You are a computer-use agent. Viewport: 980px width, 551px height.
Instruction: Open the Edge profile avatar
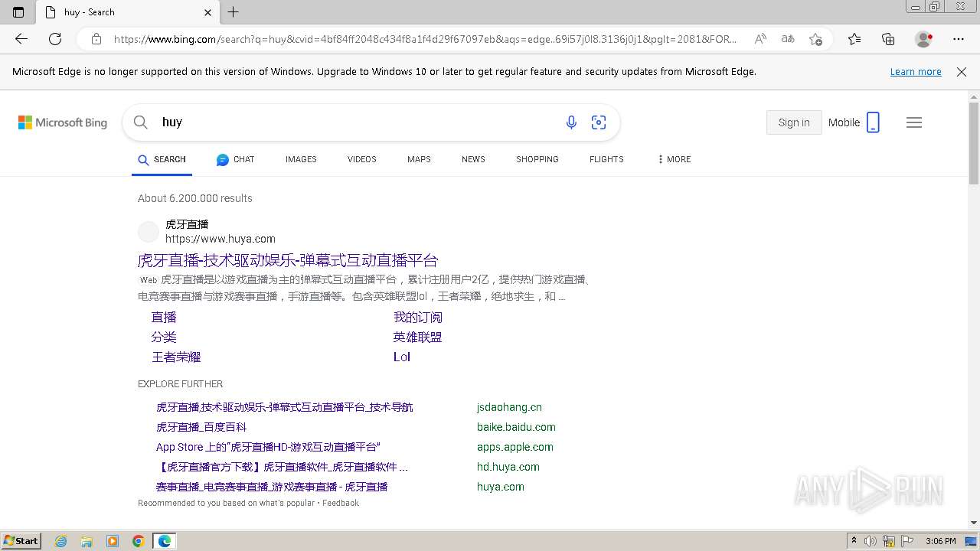click(923, 38)
